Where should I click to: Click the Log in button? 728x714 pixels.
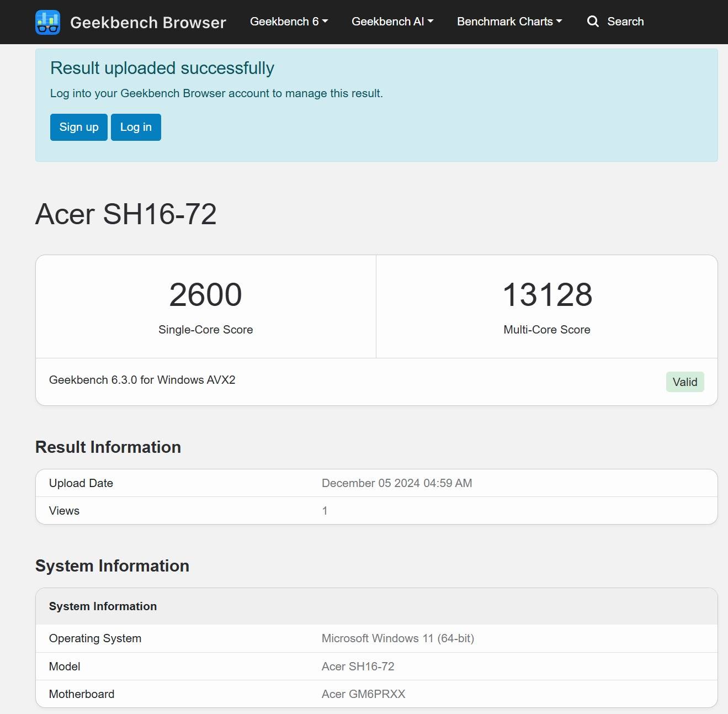136,127
